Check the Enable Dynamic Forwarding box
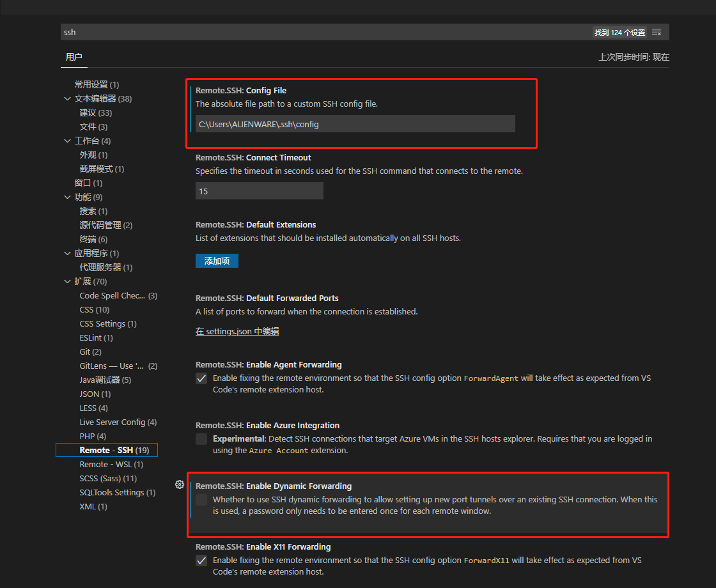Image resolution: width=716 pixels, height=588 pixels. coord(201,499)
